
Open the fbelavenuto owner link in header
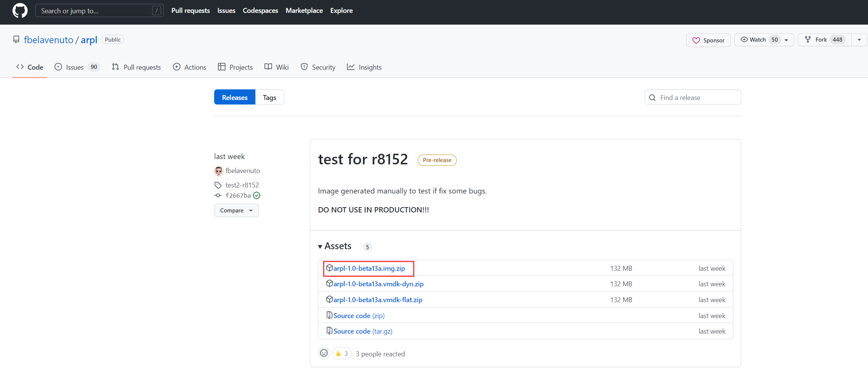coord(48,40)
